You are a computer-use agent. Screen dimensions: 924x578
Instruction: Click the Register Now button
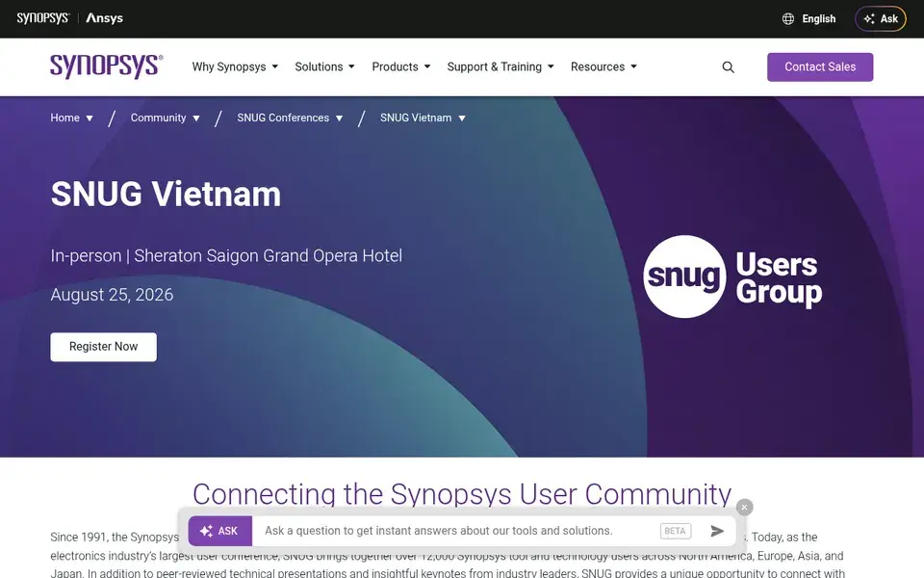104,347
